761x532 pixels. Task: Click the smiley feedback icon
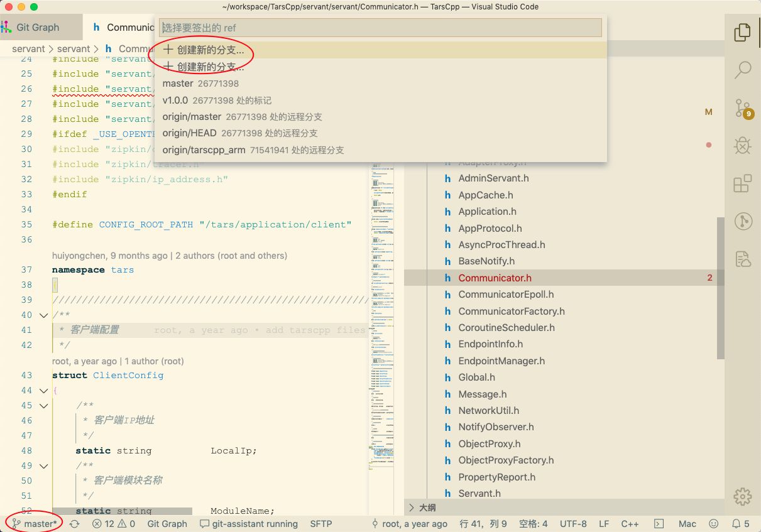(713, 524)
